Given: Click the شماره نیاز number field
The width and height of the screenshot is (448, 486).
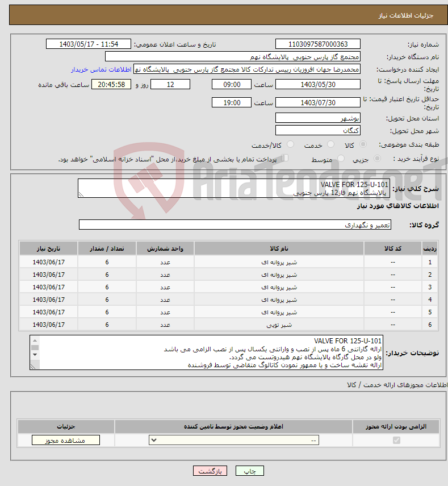Looking at the screenshot, I should (317, 44).
